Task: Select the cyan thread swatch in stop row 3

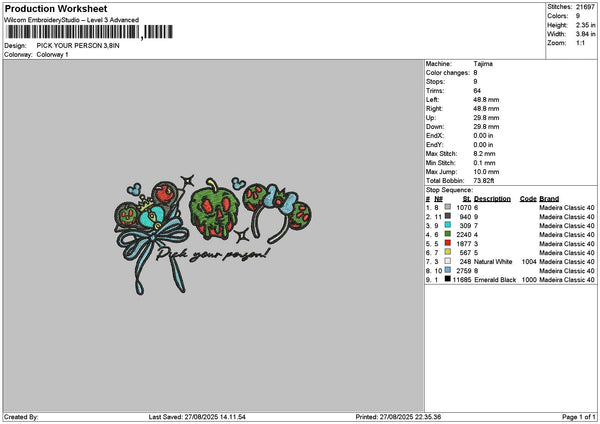Action: pos(447,225)
